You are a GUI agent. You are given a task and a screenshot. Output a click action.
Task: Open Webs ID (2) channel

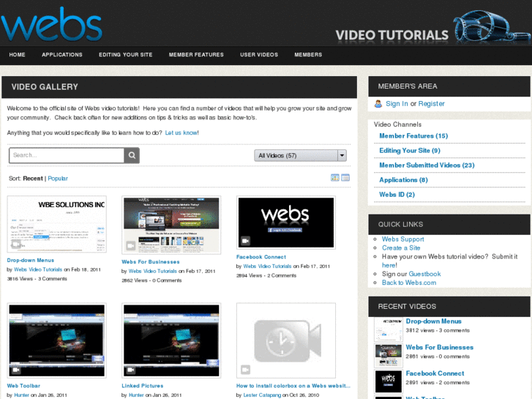[x=397, y=195]
